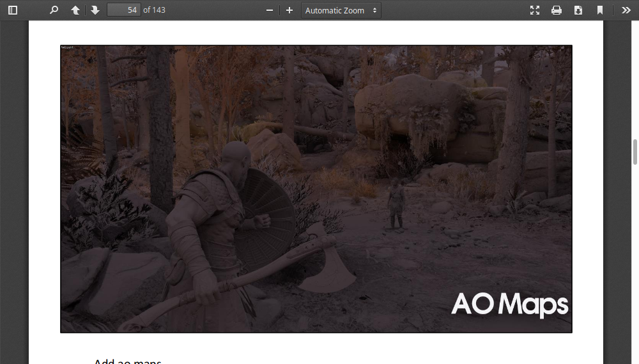The height and width of the screenshot is (364, 639).
Task: Go to the next page
Action: (x=95, y=10)
